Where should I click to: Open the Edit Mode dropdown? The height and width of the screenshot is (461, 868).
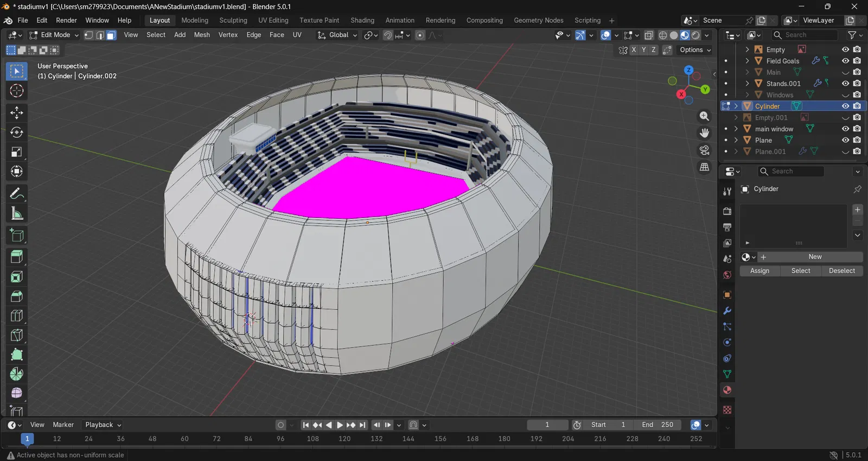[x=54, y=35]
